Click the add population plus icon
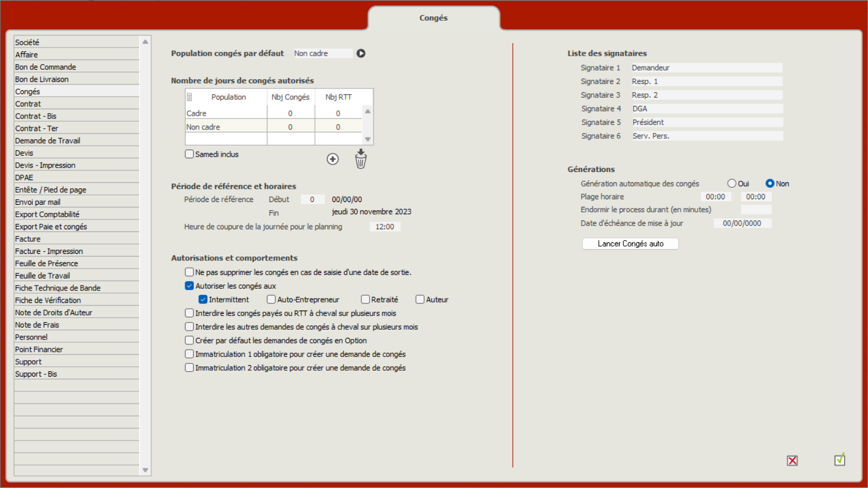868x488 pixels. pos(332,159)
